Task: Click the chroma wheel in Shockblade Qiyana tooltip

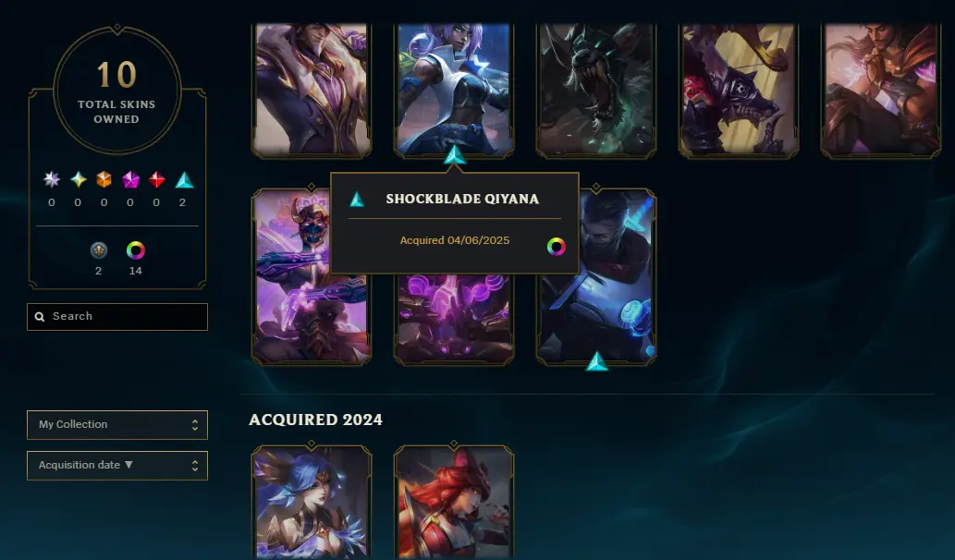Action: pos(556,247)
